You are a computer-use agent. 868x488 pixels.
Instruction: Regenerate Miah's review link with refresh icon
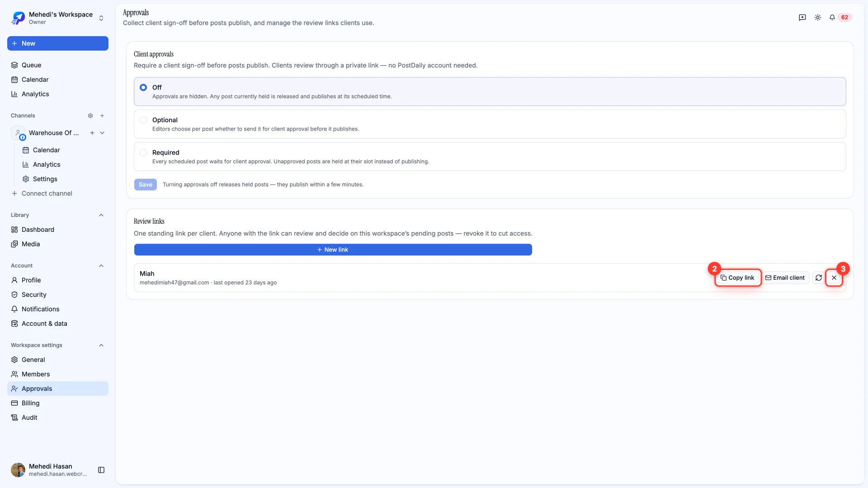point(819,278)
